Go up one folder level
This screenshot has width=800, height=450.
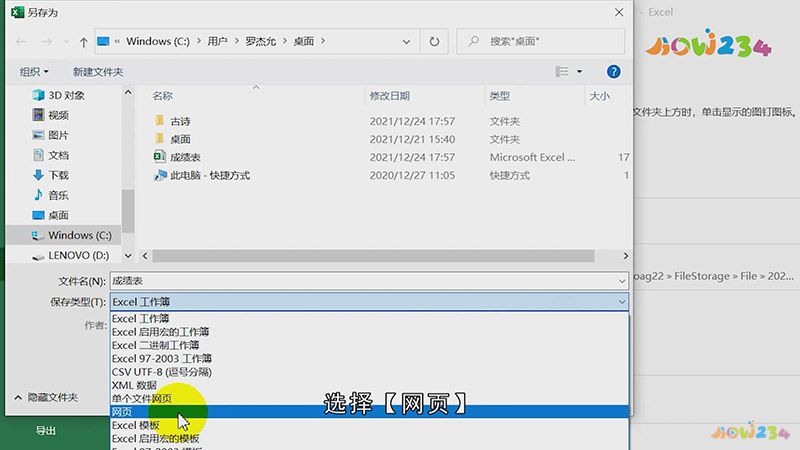tap(84, 42)
